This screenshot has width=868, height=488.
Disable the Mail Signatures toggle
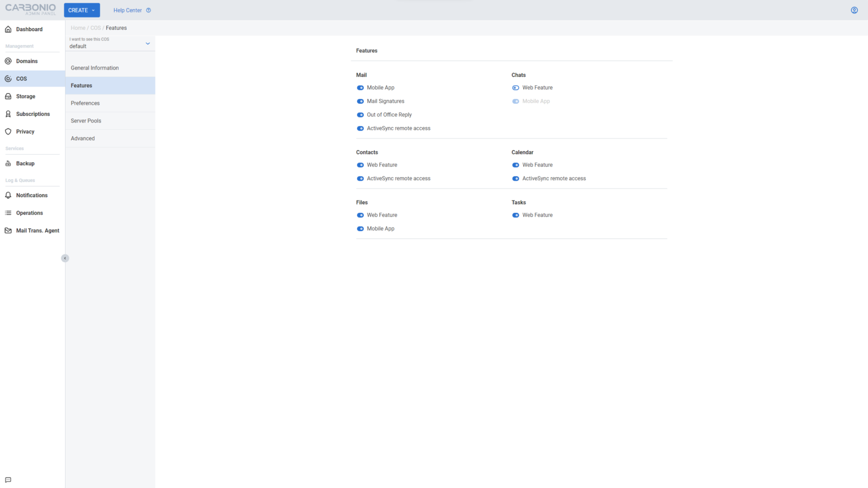(360, 101)
